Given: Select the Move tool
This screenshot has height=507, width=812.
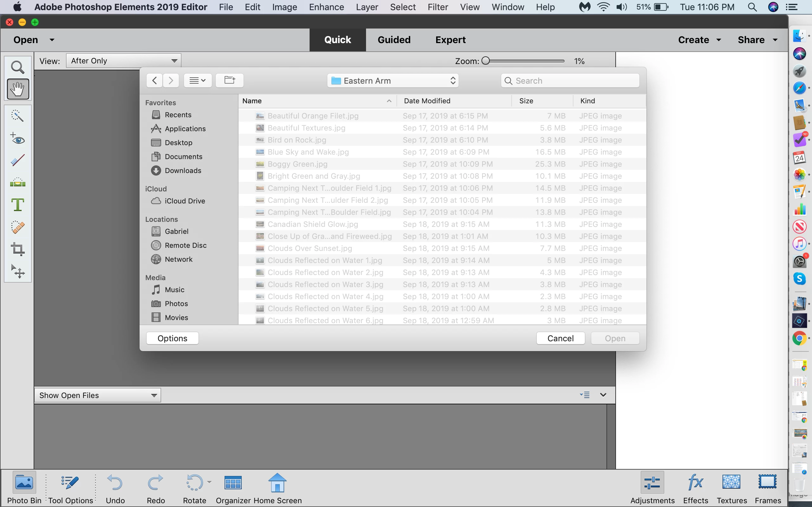Looking at the screenshot, I should pos(17,271).
